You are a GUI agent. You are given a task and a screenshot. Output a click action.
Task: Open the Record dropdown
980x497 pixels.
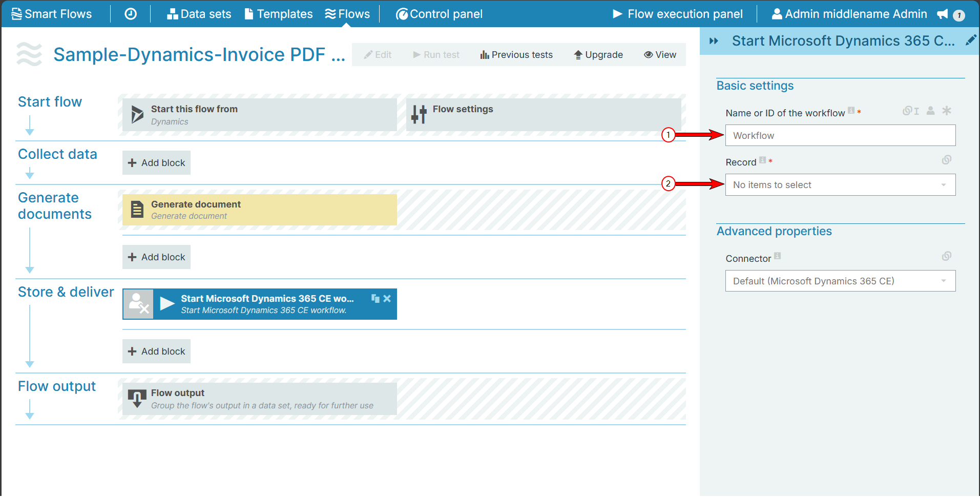(x=840, y=185)
